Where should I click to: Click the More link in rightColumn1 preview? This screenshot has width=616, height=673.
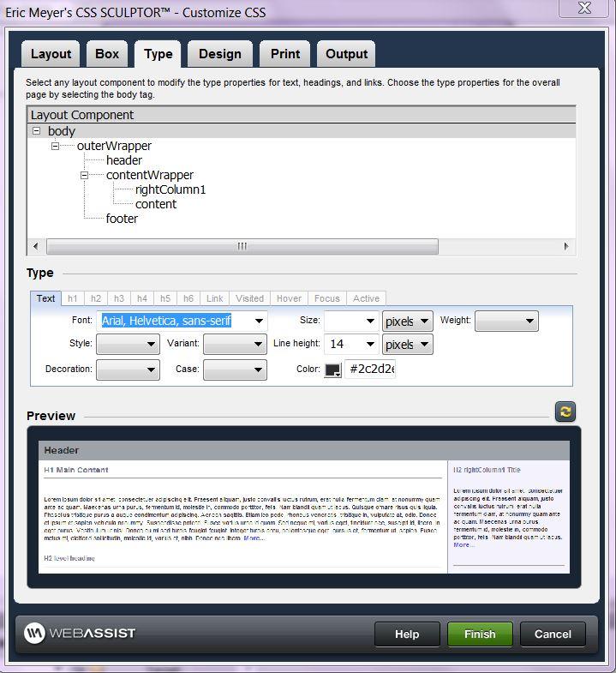(463, 545)
